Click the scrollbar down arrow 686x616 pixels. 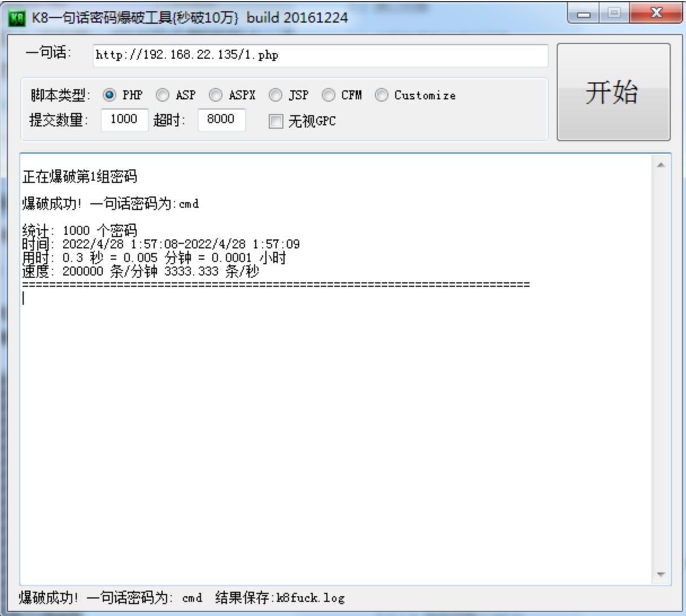coord(662,574)
